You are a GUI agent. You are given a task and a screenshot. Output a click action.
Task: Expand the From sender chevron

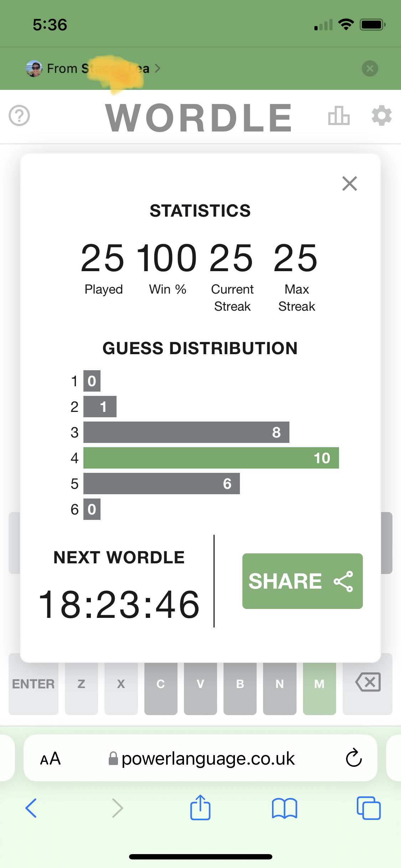158,68
